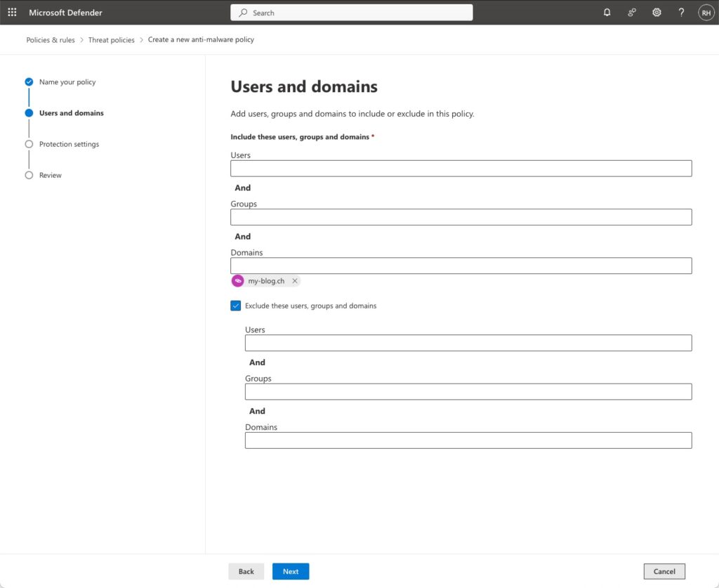719x588 pixels.
Task: Uncheck Exclude these users, groups and domains
Action: click(x=236, y=306)
